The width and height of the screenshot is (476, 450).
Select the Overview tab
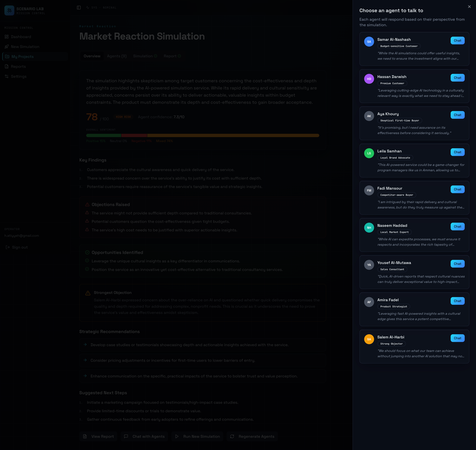coord(92,56)
